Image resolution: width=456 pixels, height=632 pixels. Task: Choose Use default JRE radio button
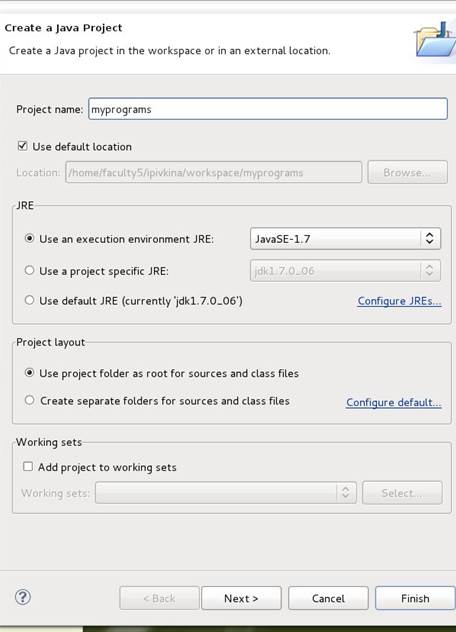tap(29, 300)
